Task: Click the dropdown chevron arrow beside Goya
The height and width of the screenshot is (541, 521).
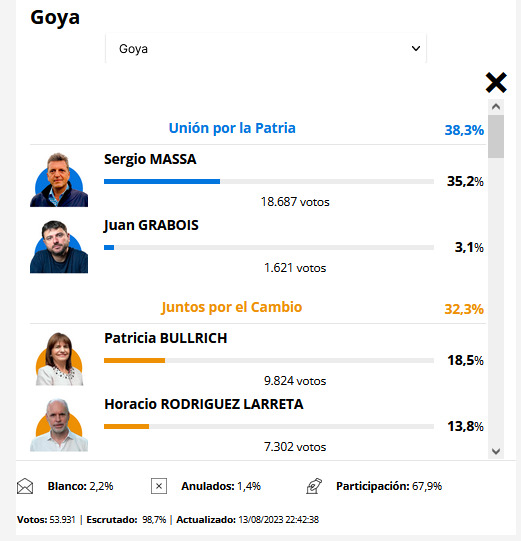Action: coord(416,48)
